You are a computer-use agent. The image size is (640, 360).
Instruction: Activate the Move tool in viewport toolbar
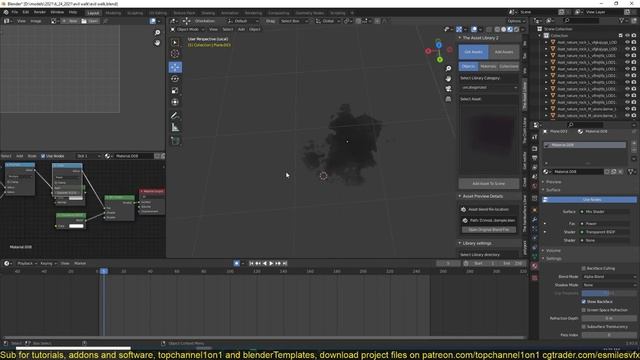(x=175, y=67)
